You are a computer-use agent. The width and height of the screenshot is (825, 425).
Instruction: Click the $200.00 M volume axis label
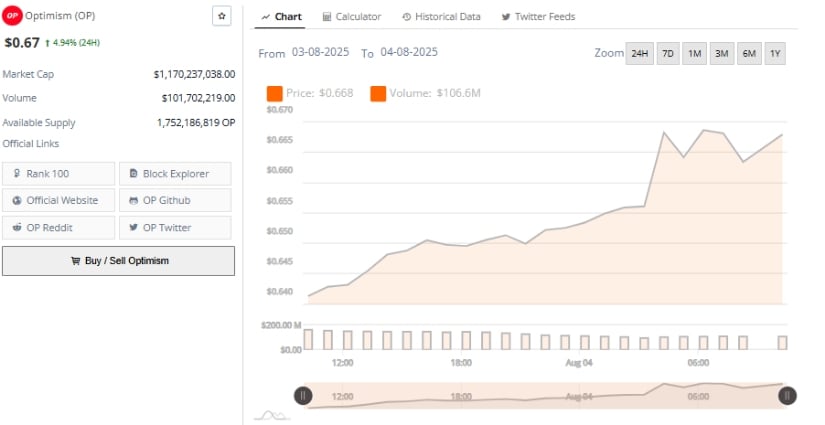[x=281, y=325]
